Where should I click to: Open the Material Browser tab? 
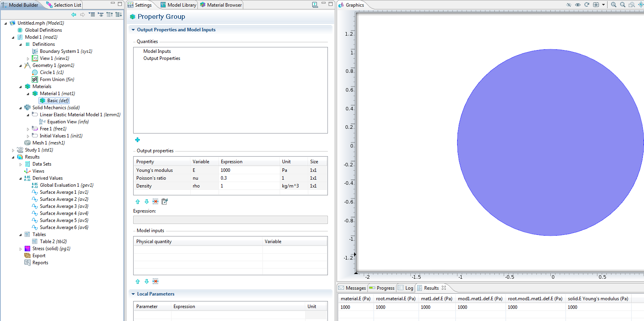221,5
